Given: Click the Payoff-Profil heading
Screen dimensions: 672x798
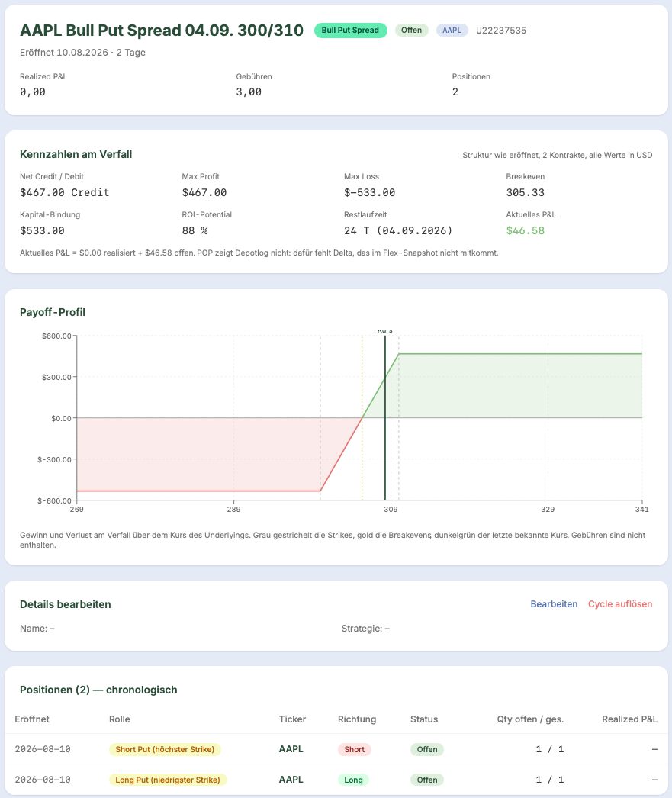Looking at the screenshot, I should [53, 312].
